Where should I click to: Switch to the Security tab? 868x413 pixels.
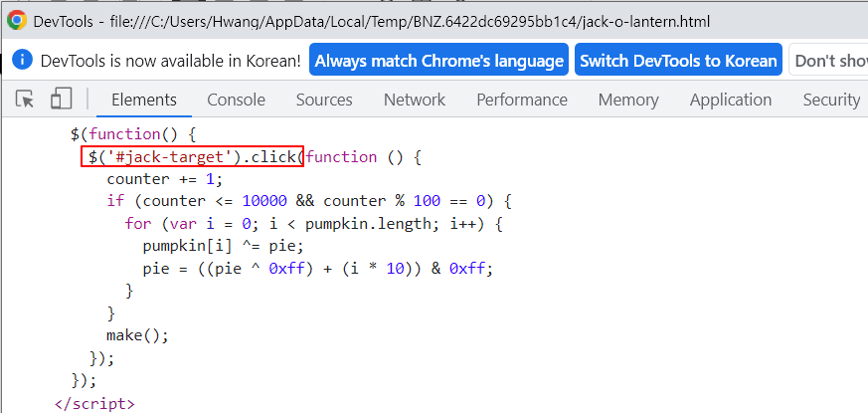pyautogui.click(x=831, y=100)
